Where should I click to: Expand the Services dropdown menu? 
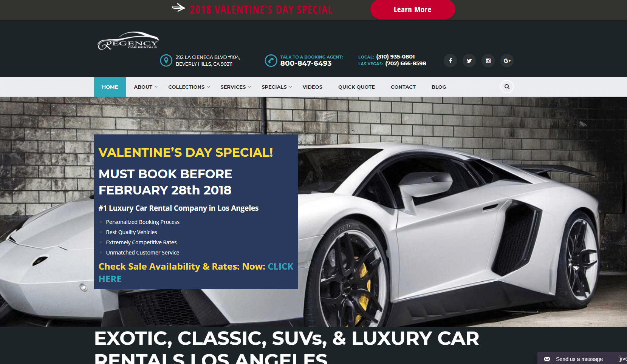235,87
